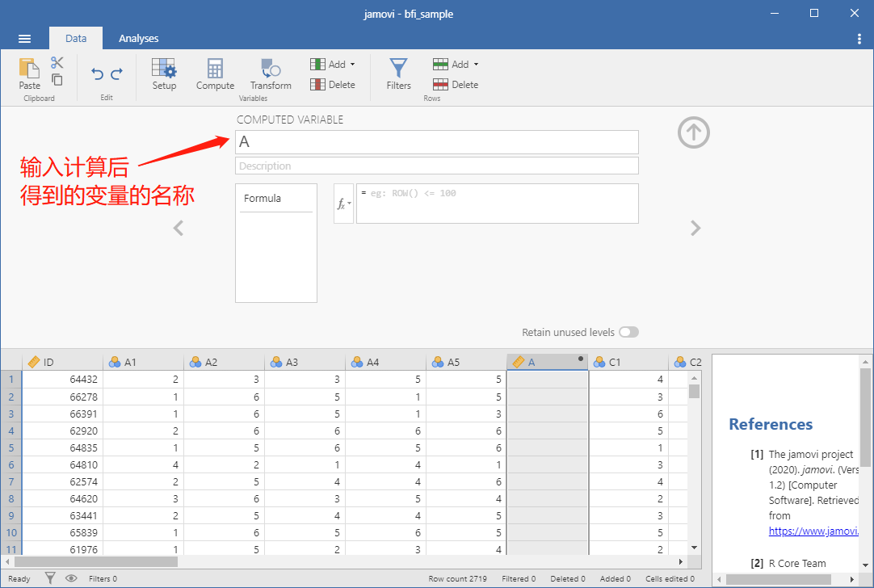
Task: Delete the selected rows
Action: tap(456, 85)
